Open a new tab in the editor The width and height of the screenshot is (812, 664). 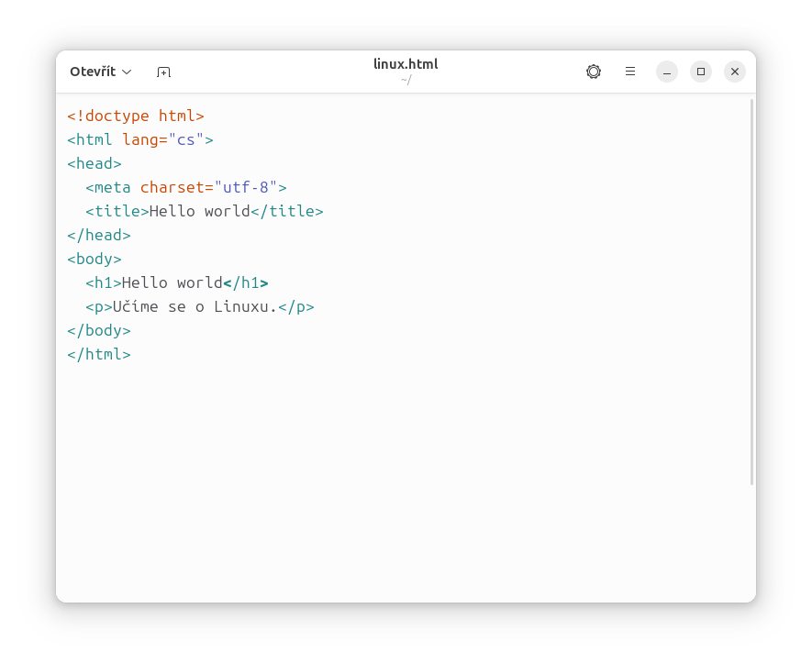[x=163, y=72]
